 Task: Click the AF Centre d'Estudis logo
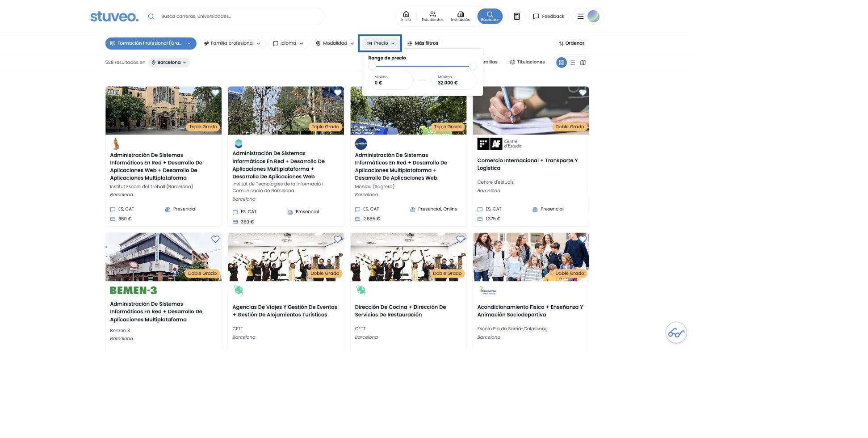tap(499, 143)
